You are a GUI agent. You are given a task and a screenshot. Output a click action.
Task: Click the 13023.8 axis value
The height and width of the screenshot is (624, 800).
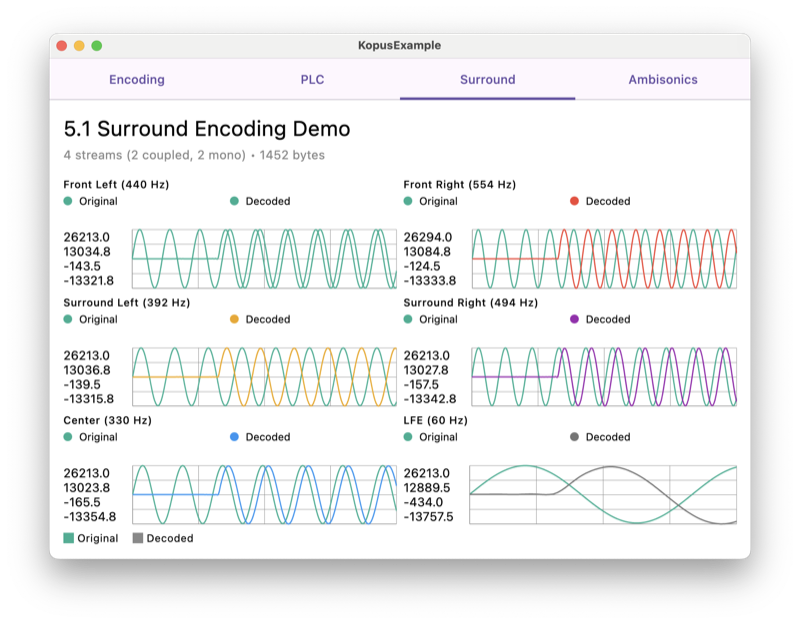[x=87, y=488]
